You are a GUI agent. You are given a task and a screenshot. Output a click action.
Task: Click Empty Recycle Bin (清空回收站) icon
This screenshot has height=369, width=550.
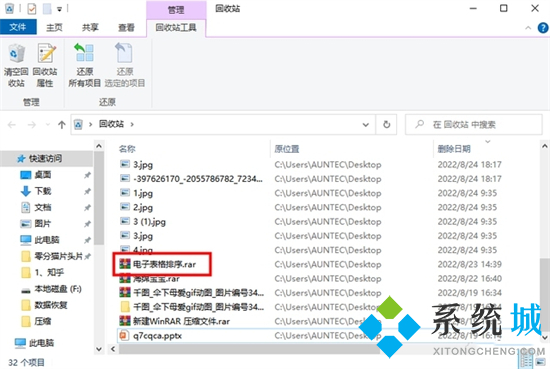[16, 66]
